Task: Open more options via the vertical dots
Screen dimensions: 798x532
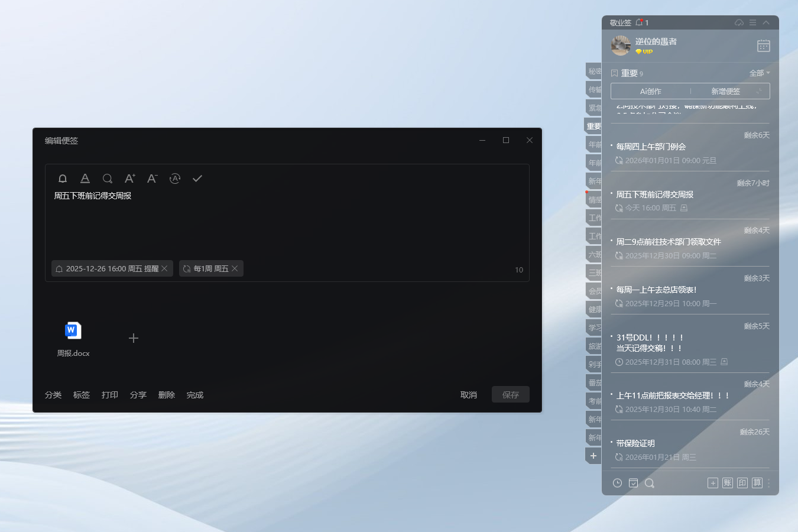Action: point(769,483)
